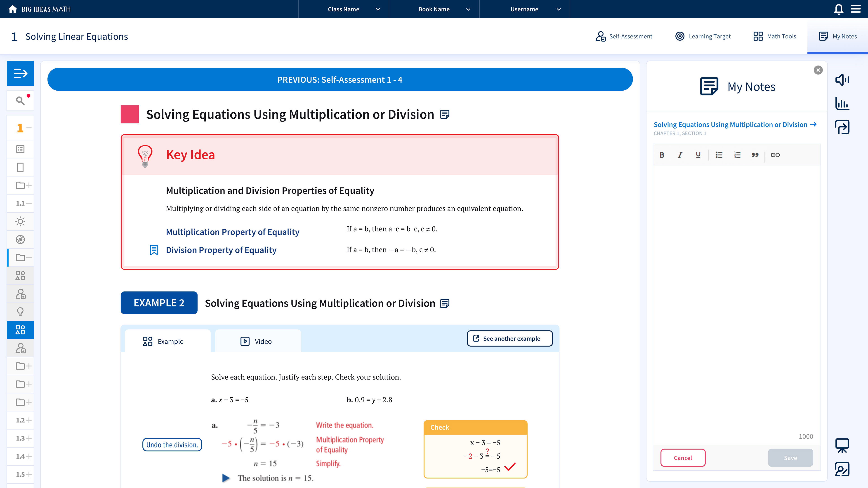This screenshot has width=868, height=488.
Task: Select the highlighted shapes icon in the sidebar
Action: coord(20,330)
